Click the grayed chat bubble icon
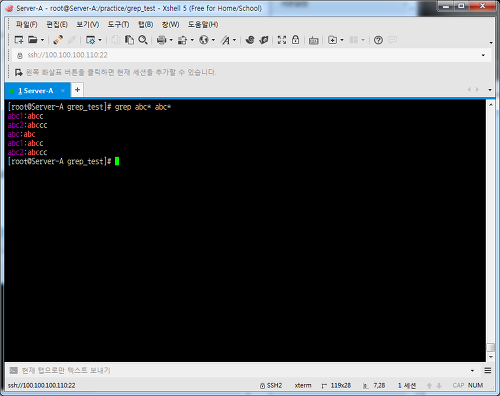Image resolution: width=500 pixels, height=396 pixels. pos(392,40)
